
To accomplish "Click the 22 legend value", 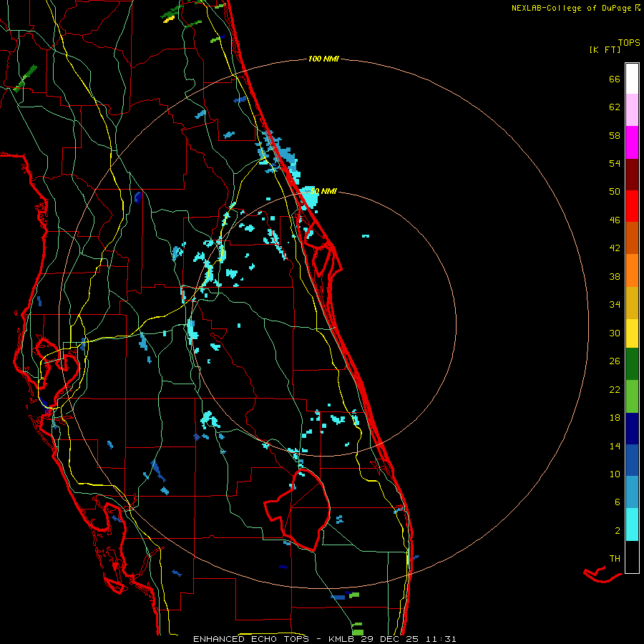I will (615, 389).
